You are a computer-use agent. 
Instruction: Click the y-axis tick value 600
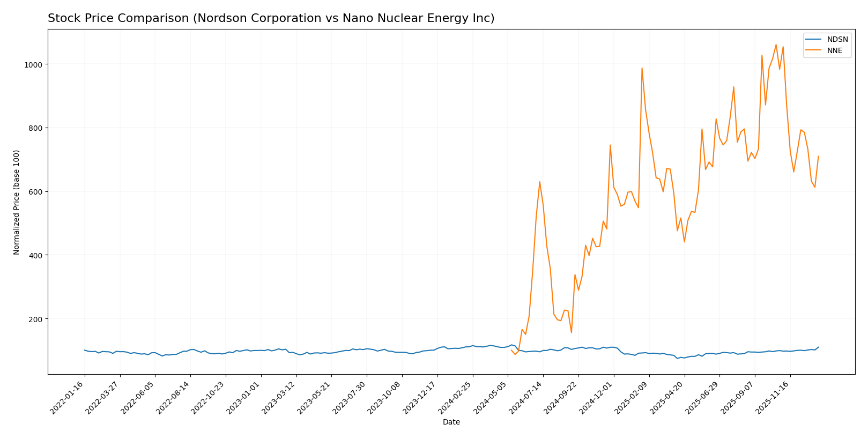click(x=36, y=192)
